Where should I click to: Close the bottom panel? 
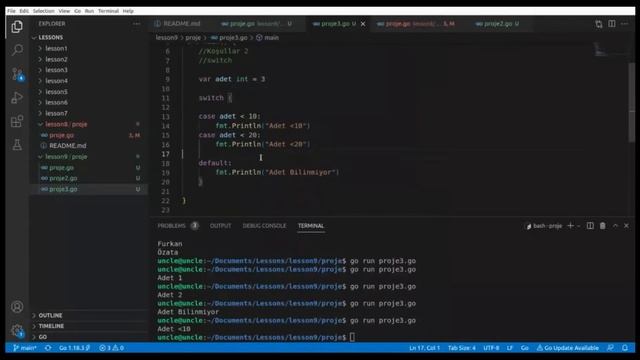[x=627, y=226]
